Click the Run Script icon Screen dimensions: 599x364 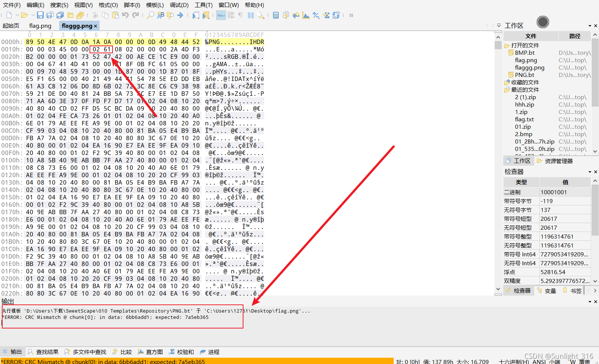pos(196,15)
